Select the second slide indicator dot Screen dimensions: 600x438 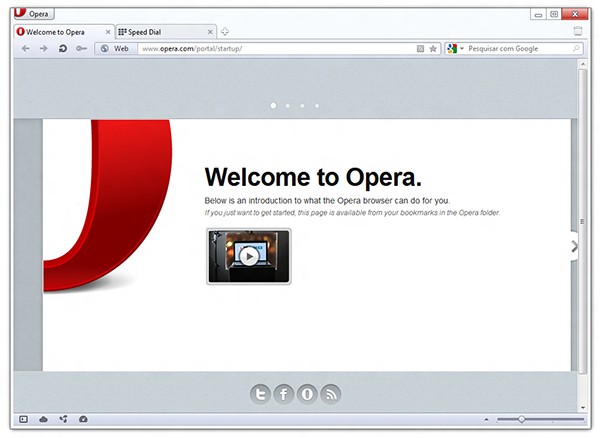[287, 106]
